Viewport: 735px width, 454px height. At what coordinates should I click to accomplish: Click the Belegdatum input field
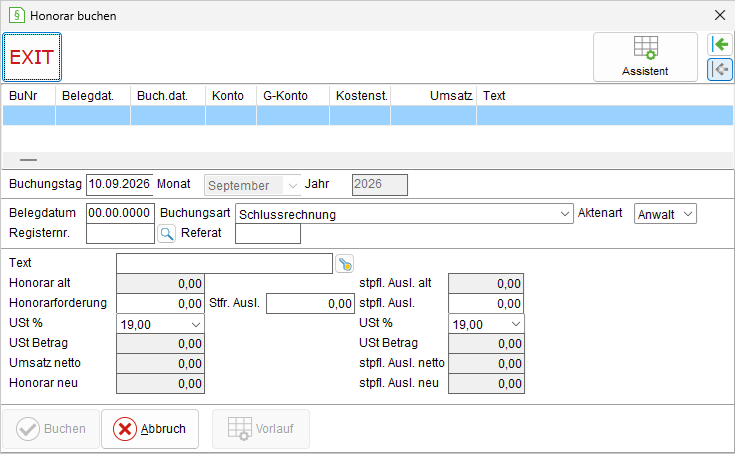(120, 213)
